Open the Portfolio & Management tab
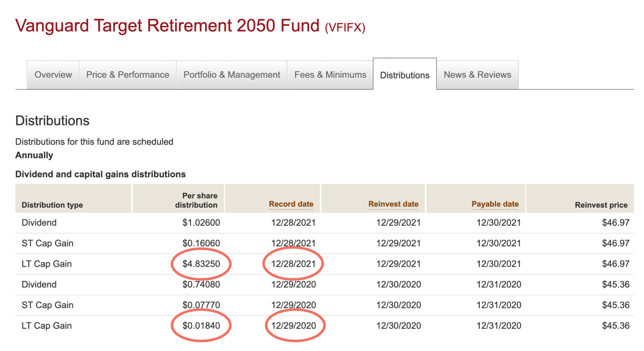 click(232, 75)
